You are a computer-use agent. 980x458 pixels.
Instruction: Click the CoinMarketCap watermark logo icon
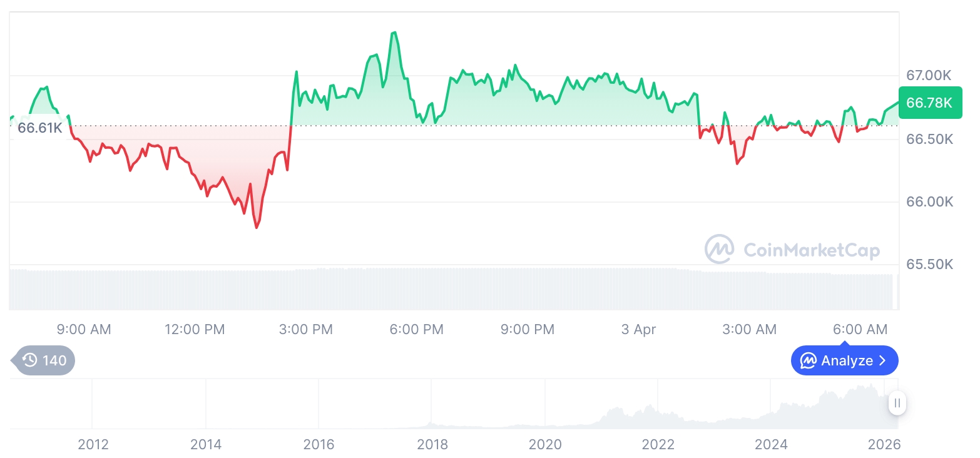pyautogui.click(x=719, y=249)
